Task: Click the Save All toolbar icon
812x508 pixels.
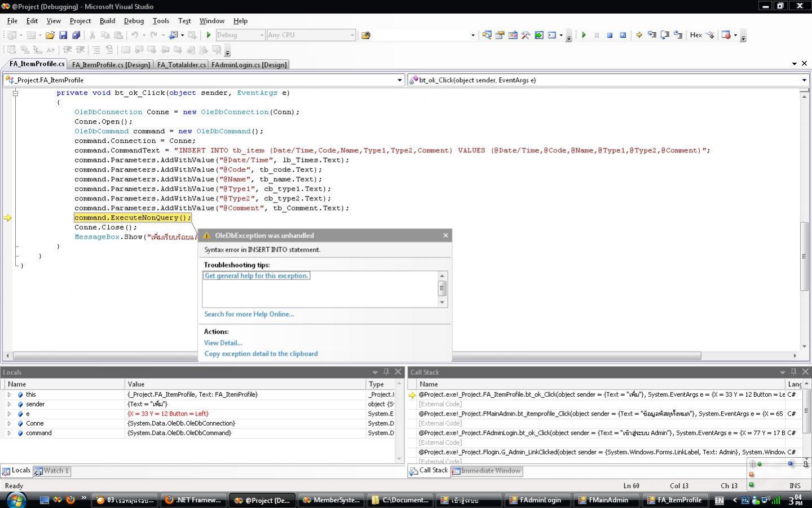Action: point(76,35)
